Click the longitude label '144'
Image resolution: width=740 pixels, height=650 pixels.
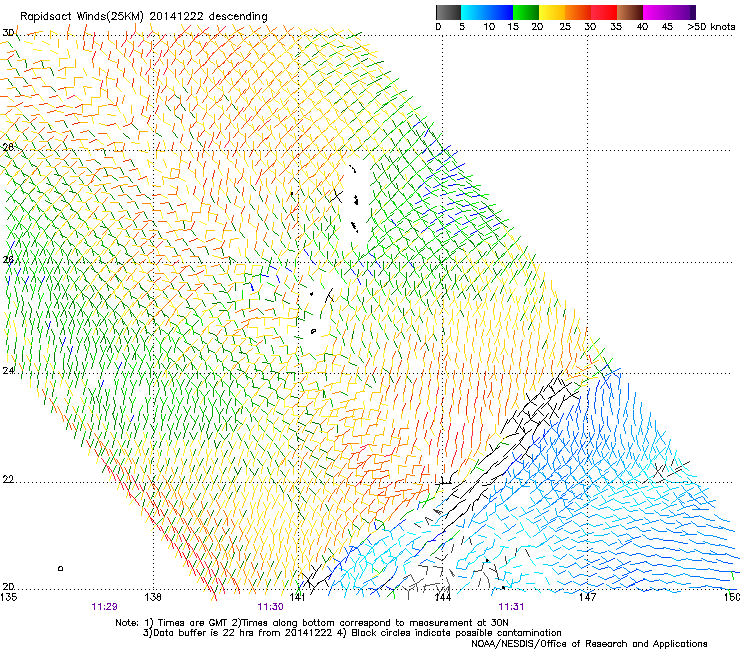pos(443,597)
